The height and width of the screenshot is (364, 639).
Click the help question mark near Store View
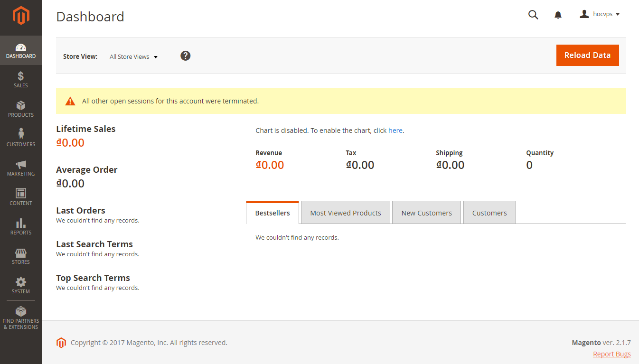click(185, 56)
